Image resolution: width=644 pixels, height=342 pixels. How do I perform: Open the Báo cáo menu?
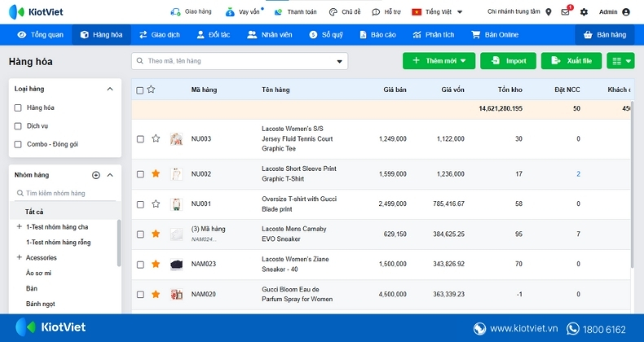pos(377,35)
